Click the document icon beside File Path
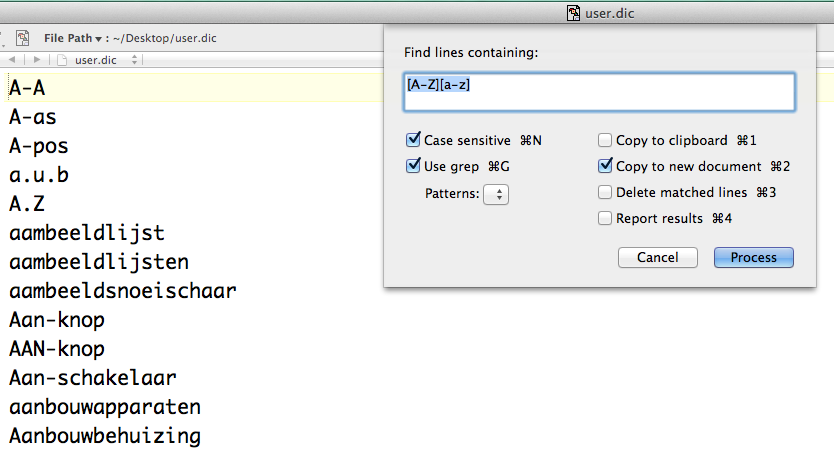Viewport: 834px width, 453px height. pyautogui.click(x=22, y=39)
